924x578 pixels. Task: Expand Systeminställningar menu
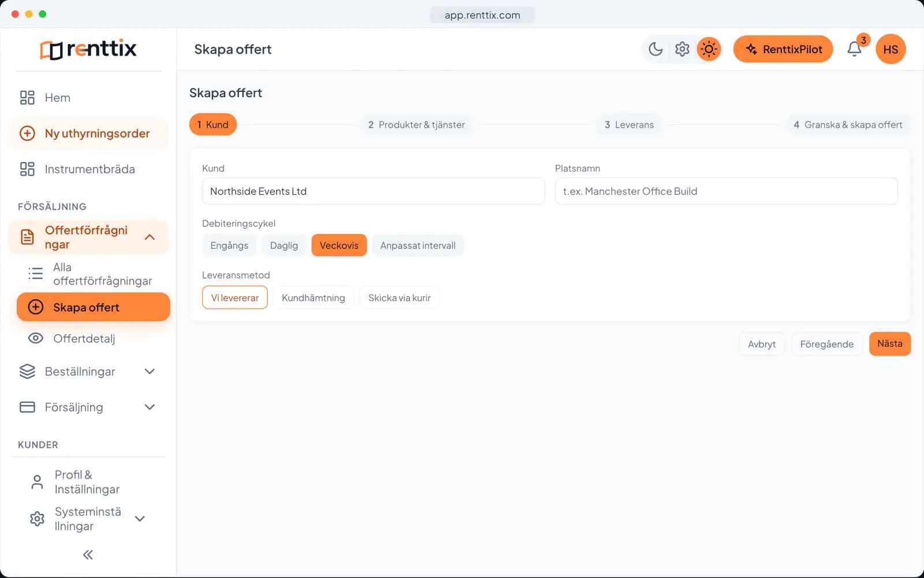88,519
